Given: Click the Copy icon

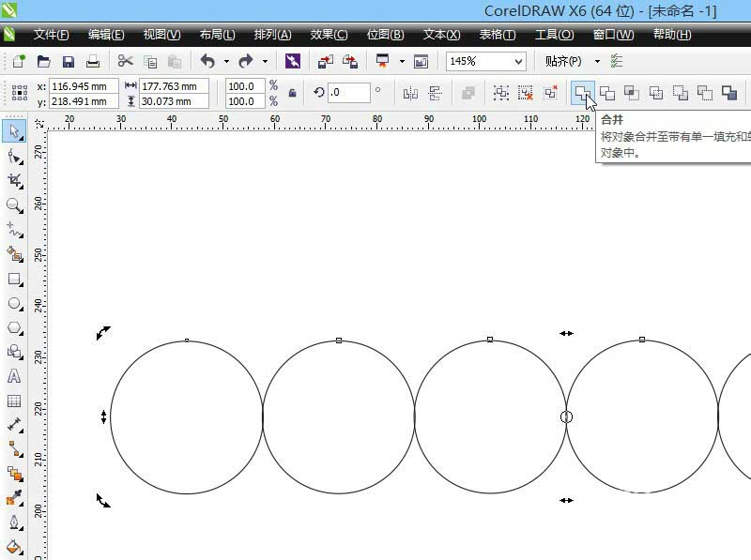Looking at the screenshot, I should [150, 62].
